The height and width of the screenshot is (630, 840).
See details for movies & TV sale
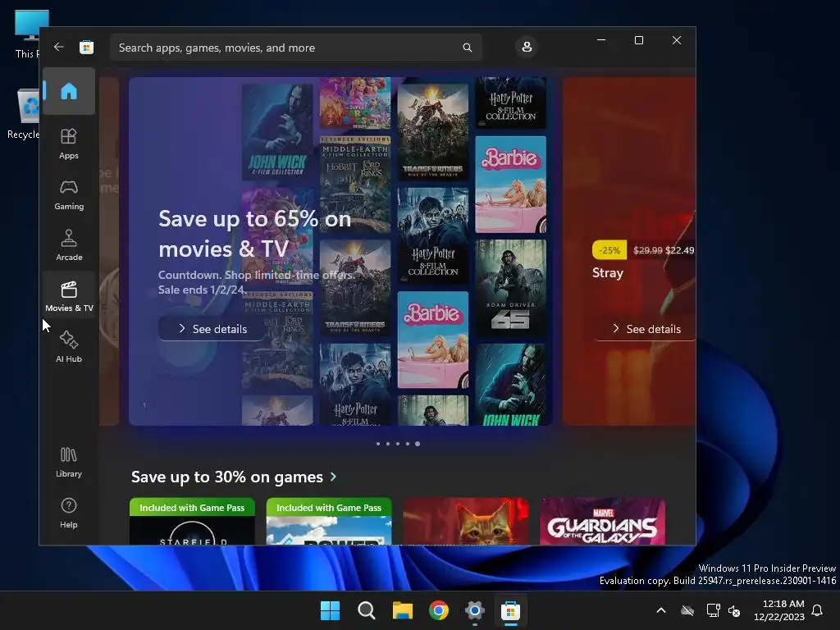[212, 329]
